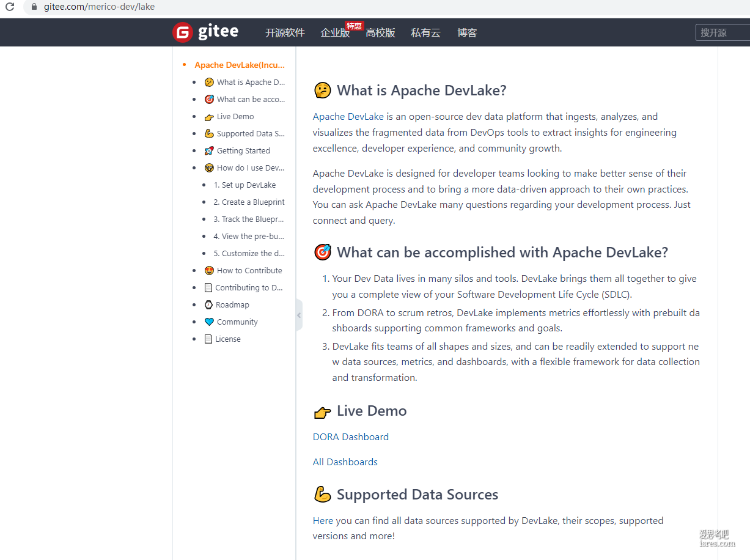This screenshot has width=750, height=560.
Task: Reload the page with browser refresh icon
Action: (x=10, y=7)
